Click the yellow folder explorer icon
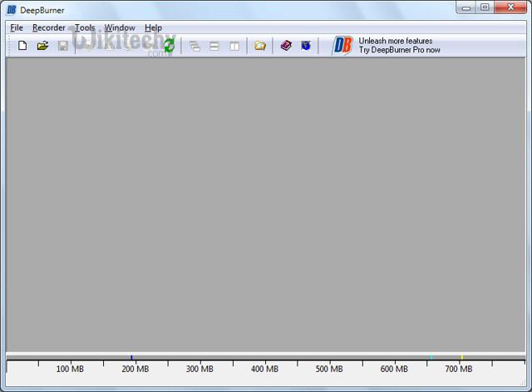Viewport: 532px width, 392px height. point(260,46)
